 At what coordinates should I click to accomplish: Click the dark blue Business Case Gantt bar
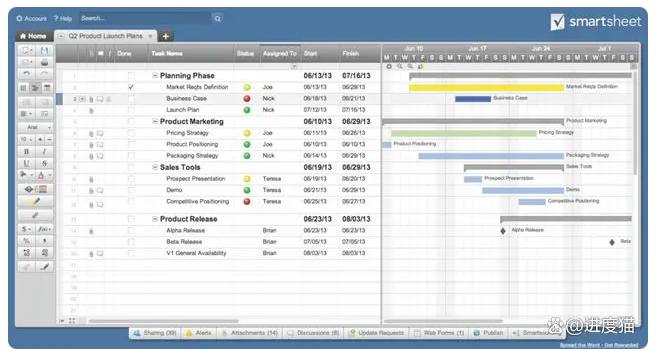coord(473,99)
